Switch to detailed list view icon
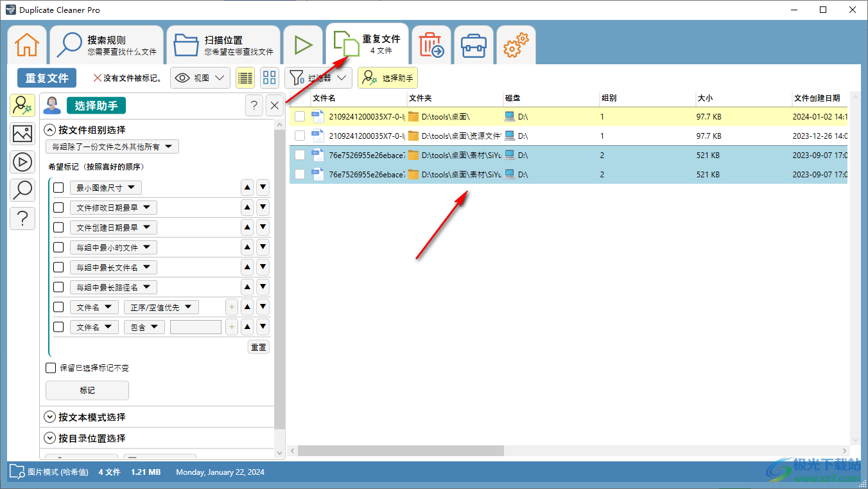Screen dimensions: 868x489 [245, 78]
